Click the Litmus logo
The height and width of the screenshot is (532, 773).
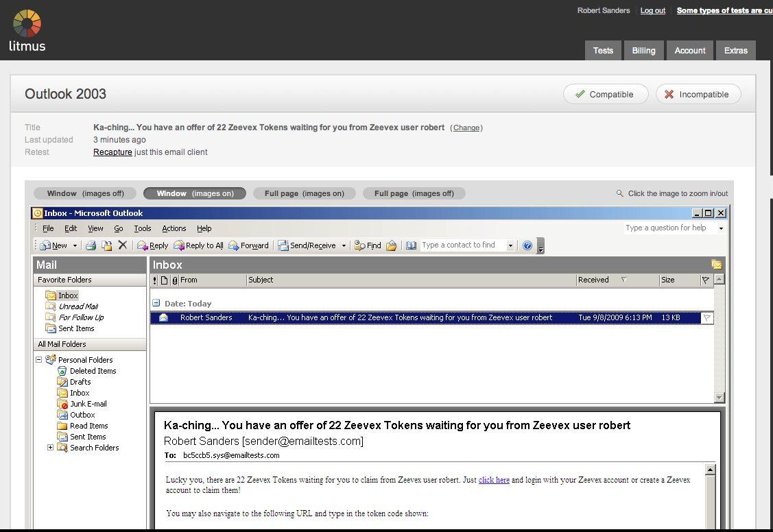pyautogui.click(x=27, y=31)
